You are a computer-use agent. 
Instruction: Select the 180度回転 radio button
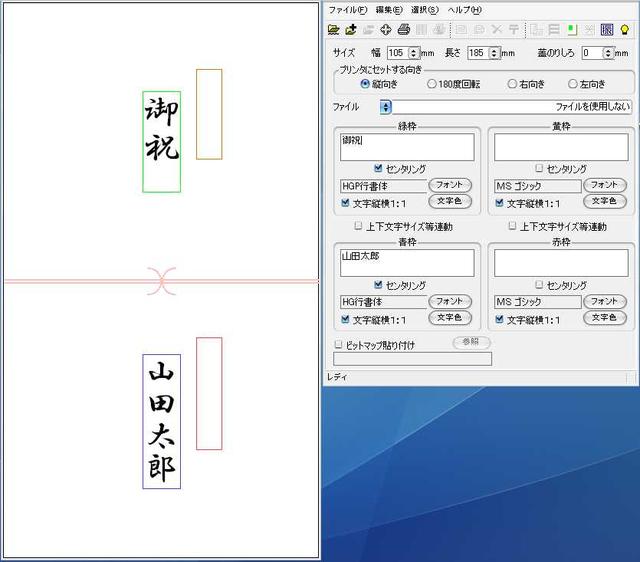coord(432,85)
